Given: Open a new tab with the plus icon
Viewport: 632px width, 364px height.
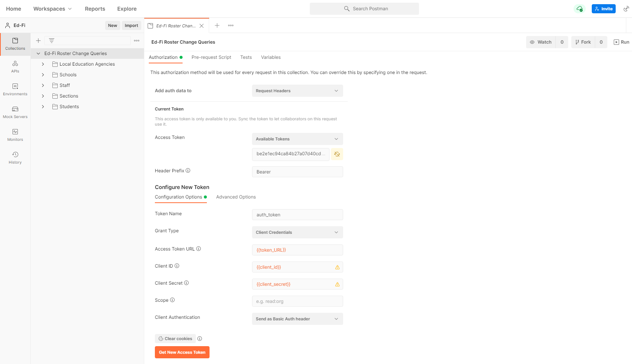Looking at the screenshot, I should coord(217,25).
